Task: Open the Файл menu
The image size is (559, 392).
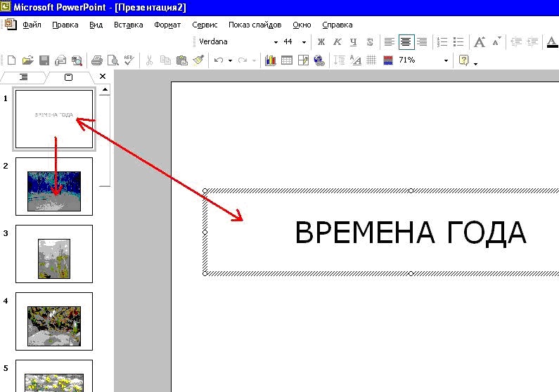Action: click(32, 25)
